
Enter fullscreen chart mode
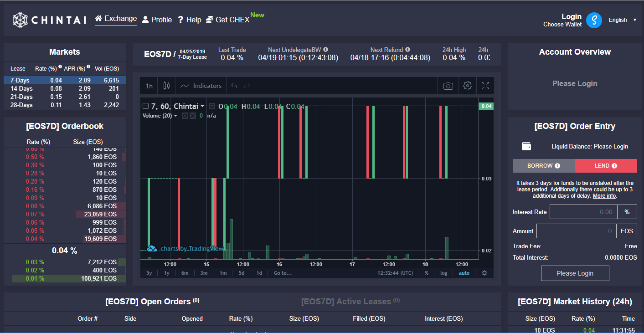tap(485, 86)
